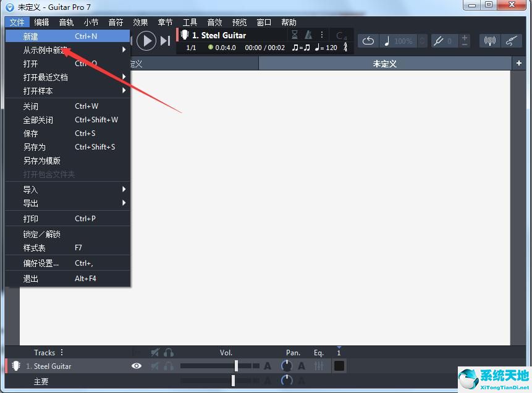Select the 1. Steel Guitar track row name
The image size is (532, 393).
[x=49, y=366]
